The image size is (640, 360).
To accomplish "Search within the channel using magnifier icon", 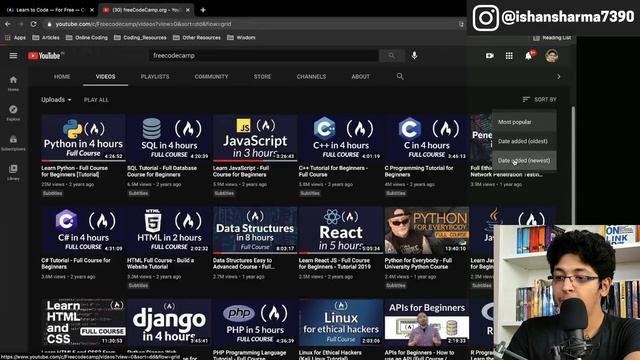I will click(400, 76).
